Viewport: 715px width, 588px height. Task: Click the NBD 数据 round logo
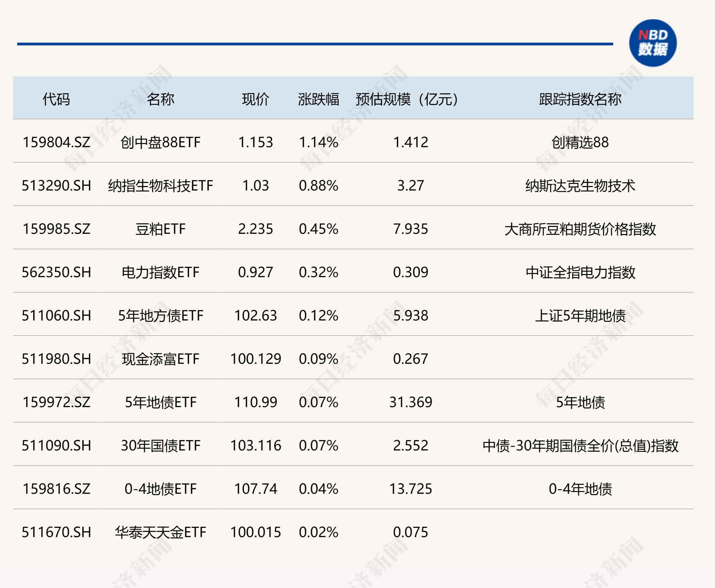click(x=653, y=43)
